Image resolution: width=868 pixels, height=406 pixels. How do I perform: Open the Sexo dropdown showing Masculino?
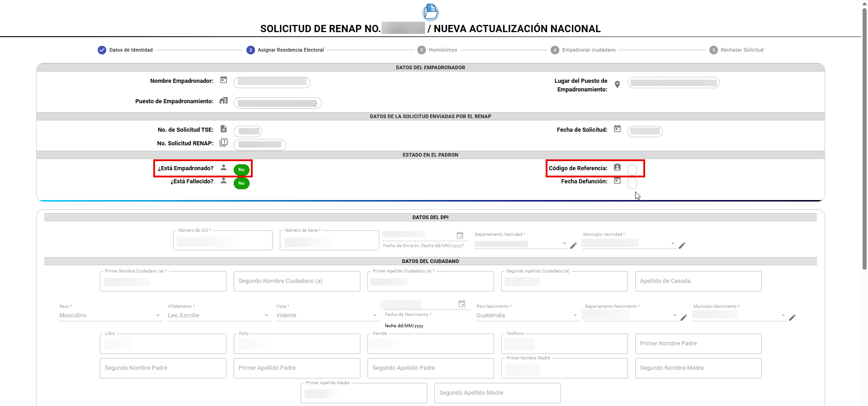tap(110, 315)
